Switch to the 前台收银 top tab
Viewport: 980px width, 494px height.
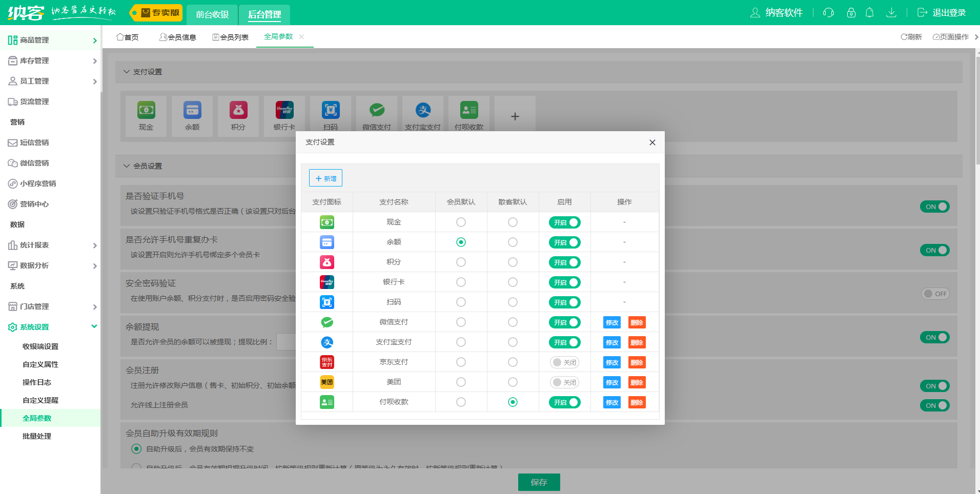212,14
